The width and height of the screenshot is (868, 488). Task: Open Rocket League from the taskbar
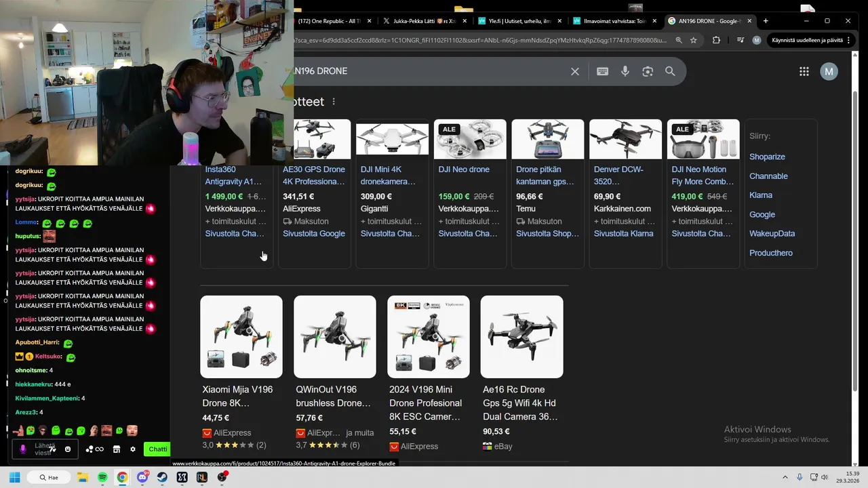click(202, 477)
